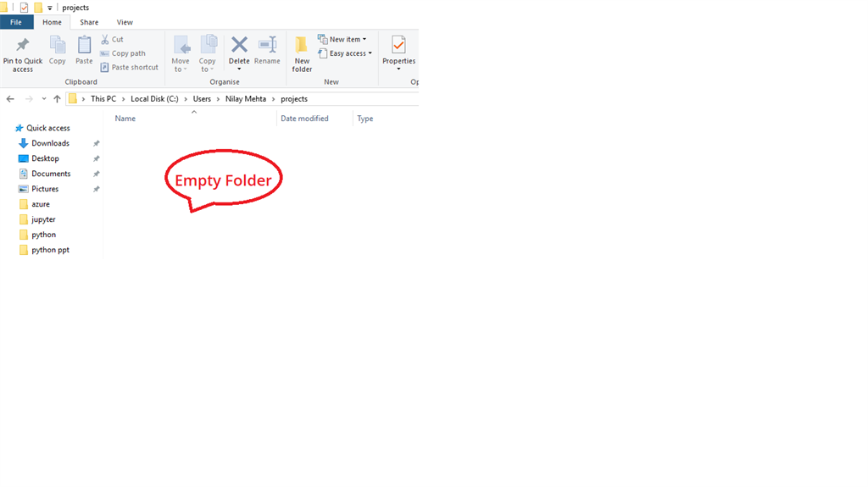The width and height of the screenshot is (868, 487).
Task: Sort by the Date modified column
Action: (x=304, y=119)
